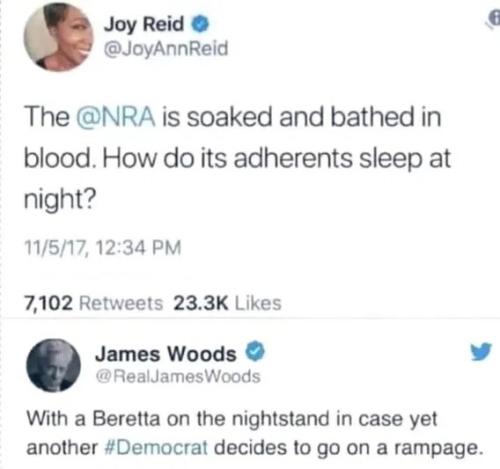Open the @NRA mention link
The image size is (500, 469).
116,117
